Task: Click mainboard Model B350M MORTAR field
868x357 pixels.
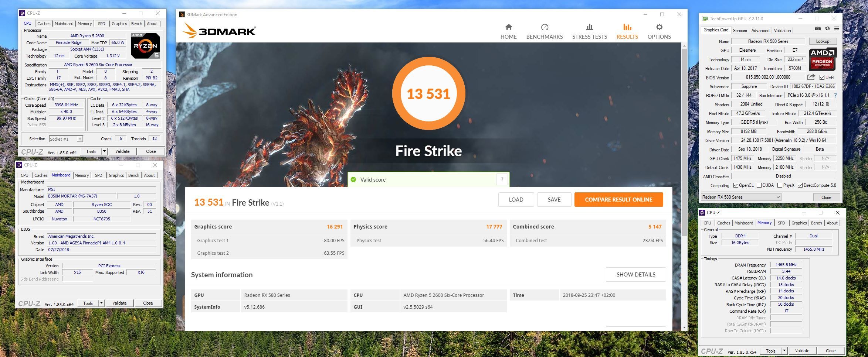Action: 82,196
